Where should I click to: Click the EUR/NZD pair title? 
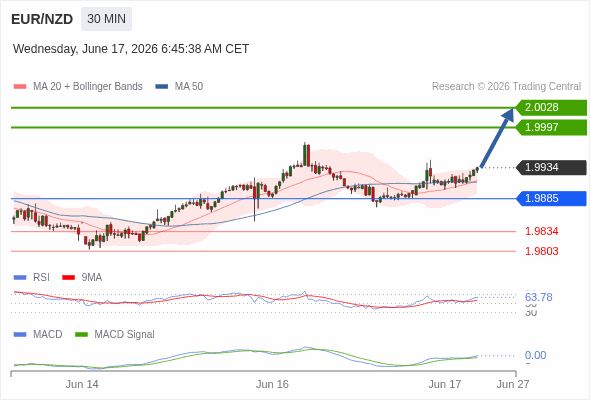coord(42,19)
